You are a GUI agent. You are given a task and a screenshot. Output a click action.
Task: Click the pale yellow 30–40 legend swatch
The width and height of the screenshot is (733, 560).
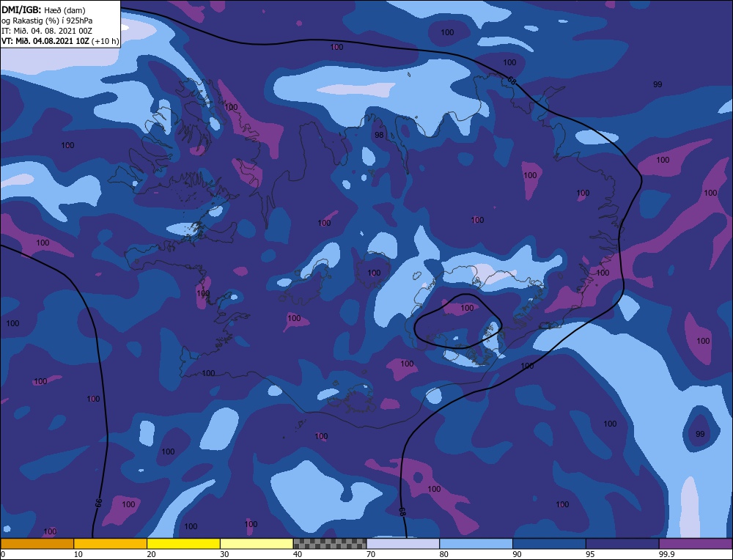point(257,543)
